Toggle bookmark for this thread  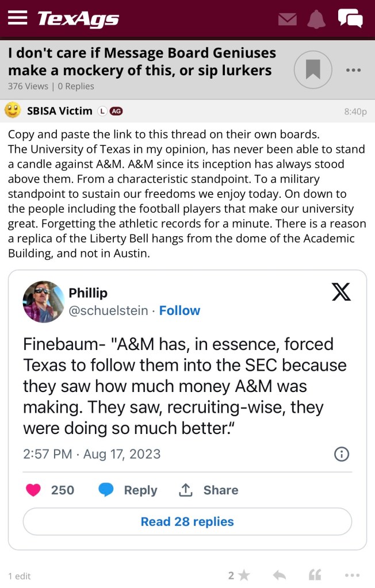[313, 70]
